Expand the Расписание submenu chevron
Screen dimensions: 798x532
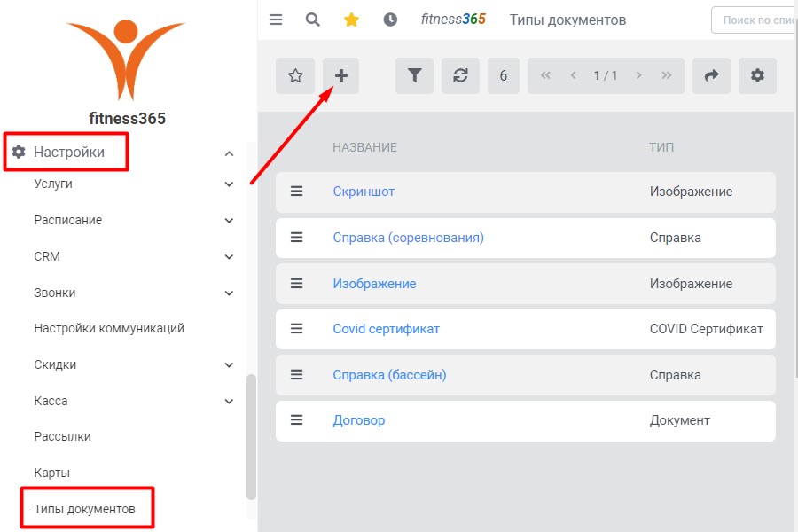pyautogui.click(x=229, y=221)
